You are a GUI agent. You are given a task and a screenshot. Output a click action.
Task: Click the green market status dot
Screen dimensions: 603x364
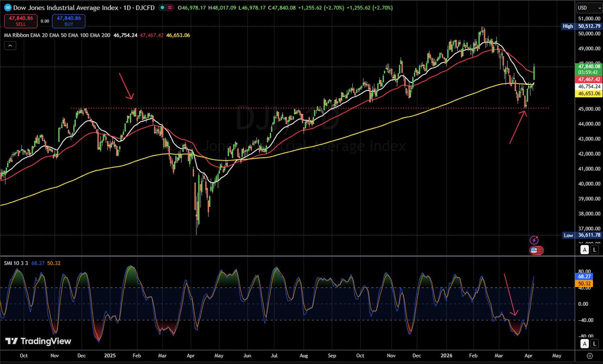pos(162,7)
